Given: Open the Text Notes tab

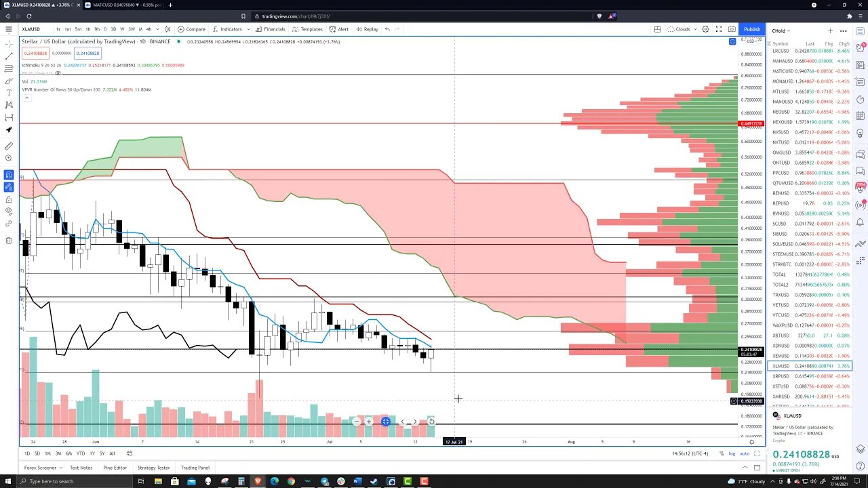Looking at the screenshot, I should pos(81,468).
